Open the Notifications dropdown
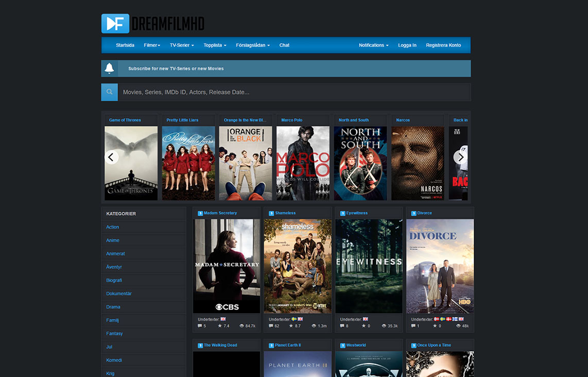The width and height of the screenshot is (588, 377). coord(373,45)
